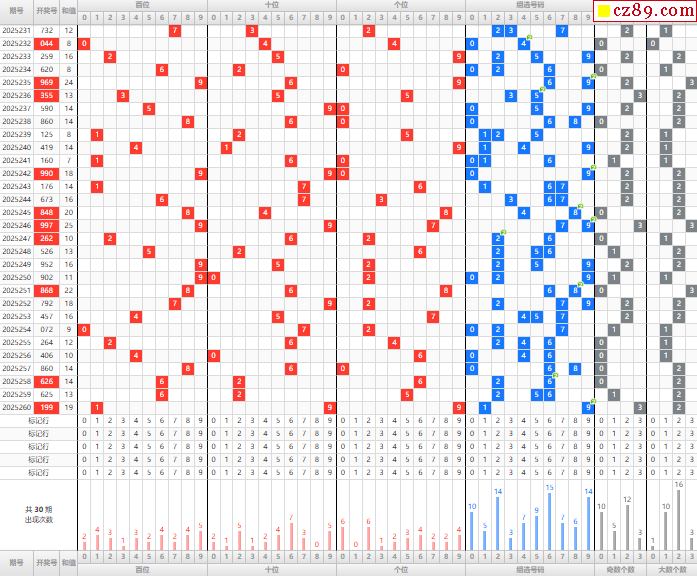Viewport: 697px width, 576px height.
Task: Click the 期号 column header at the top
Action: pyautogui.click(x=16, y=10)
